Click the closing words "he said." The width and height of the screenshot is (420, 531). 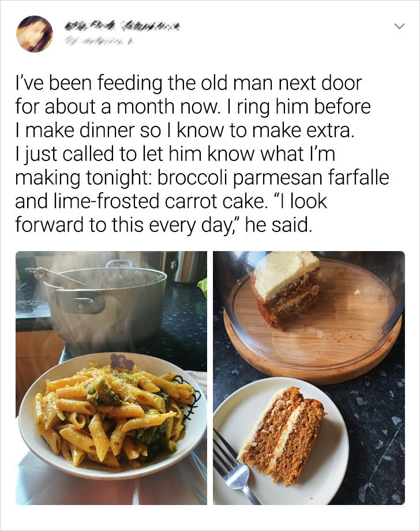(x=277, y=225)
